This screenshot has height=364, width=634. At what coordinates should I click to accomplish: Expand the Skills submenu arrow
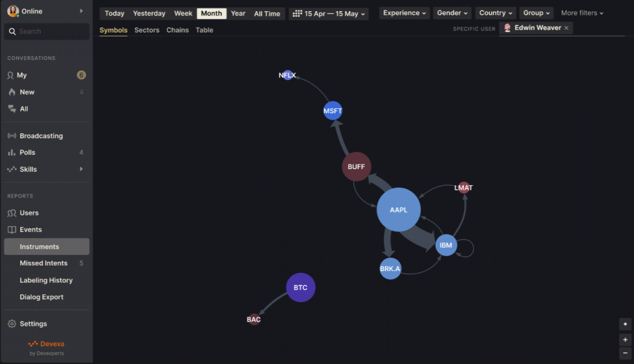[x=81, y=169]
